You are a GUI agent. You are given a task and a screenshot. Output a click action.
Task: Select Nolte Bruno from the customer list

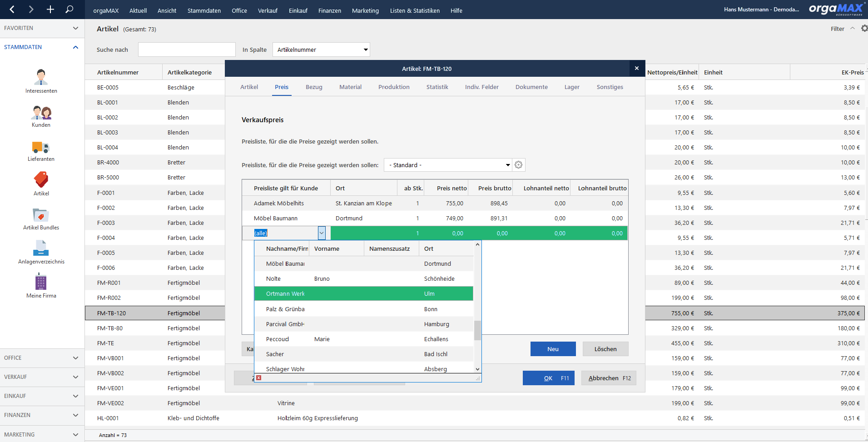coord(364,278)
